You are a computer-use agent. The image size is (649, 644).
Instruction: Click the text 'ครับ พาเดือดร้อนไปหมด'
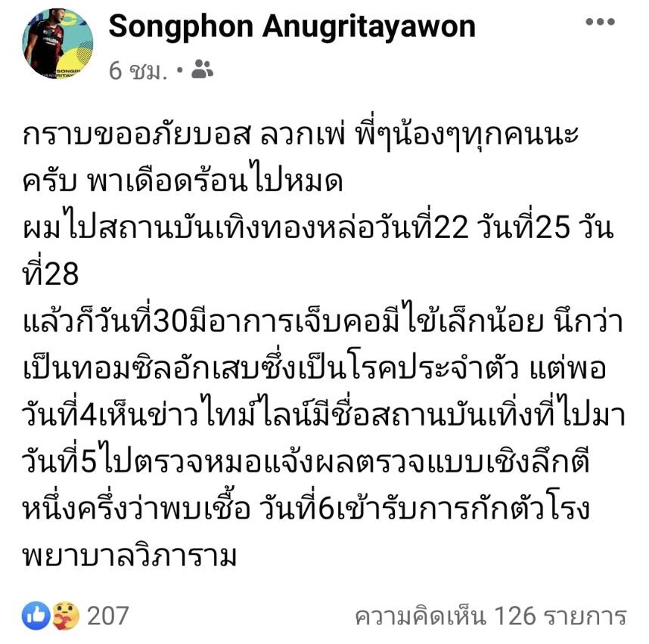coord(182,181)
